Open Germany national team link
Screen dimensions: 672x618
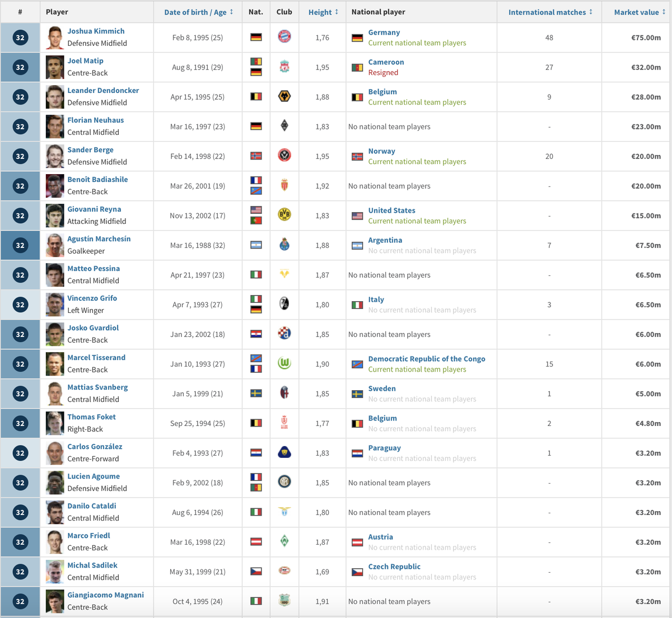point(384,32)
